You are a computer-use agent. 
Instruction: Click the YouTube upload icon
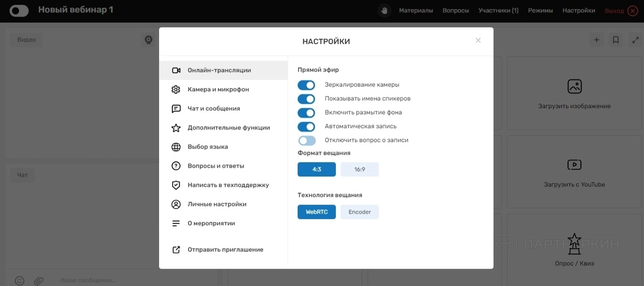[x=574, y=165]
